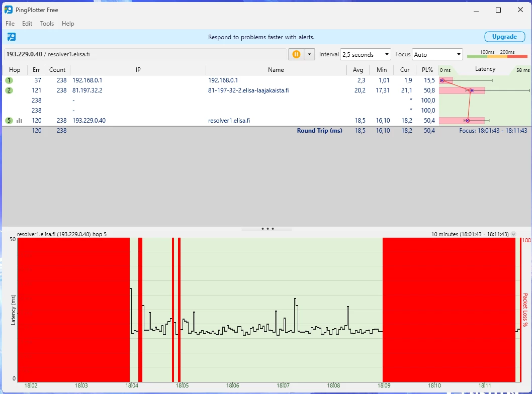Open the File menu
Image resolution: width=532 pixels, height=394 pixels.
pos(10,24)
